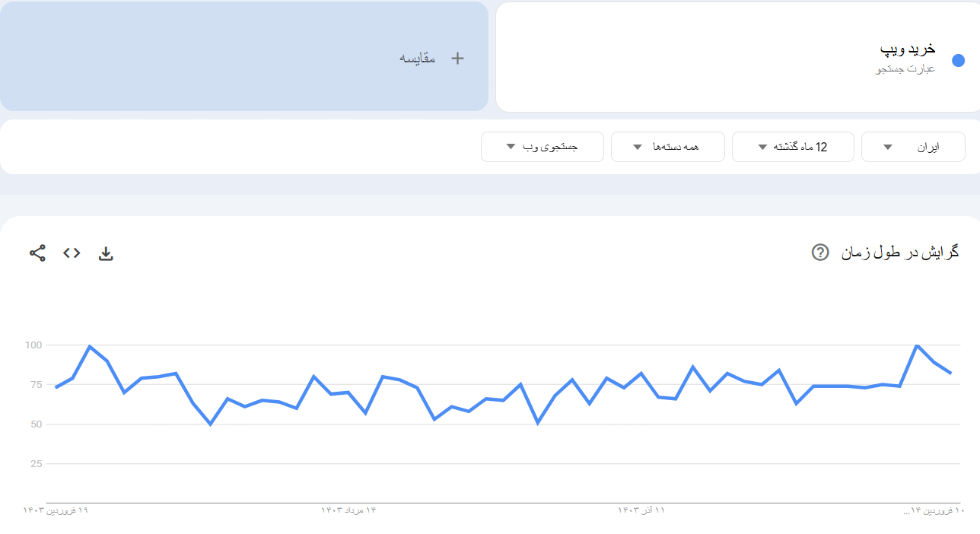Viewport: 980px width, 534px height.
Task: Open the جستجوی وب search type dropdown
Action: 542,147
